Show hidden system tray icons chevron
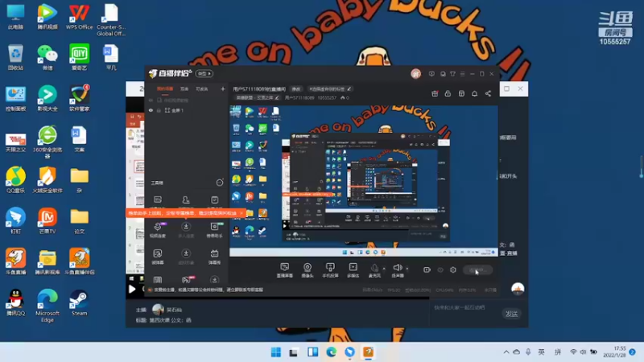This screenshot has width=644, height=362. [506, 352]
